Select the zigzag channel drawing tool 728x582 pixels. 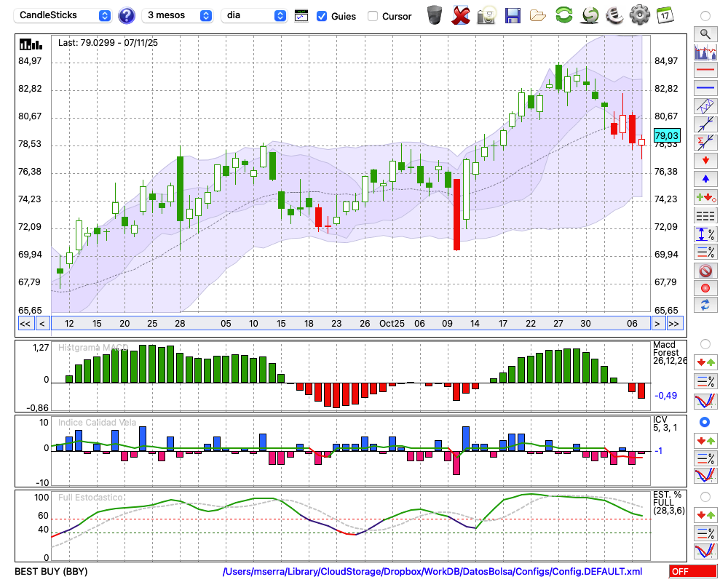pos(705,105)
